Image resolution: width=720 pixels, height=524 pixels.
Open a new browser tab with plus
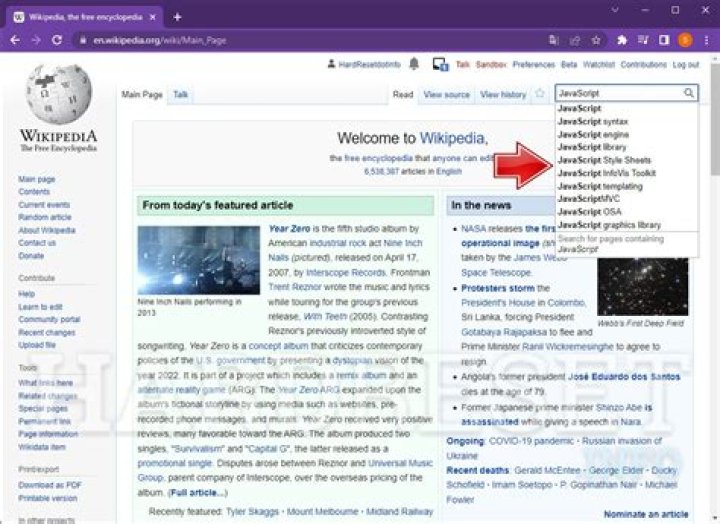178,17
